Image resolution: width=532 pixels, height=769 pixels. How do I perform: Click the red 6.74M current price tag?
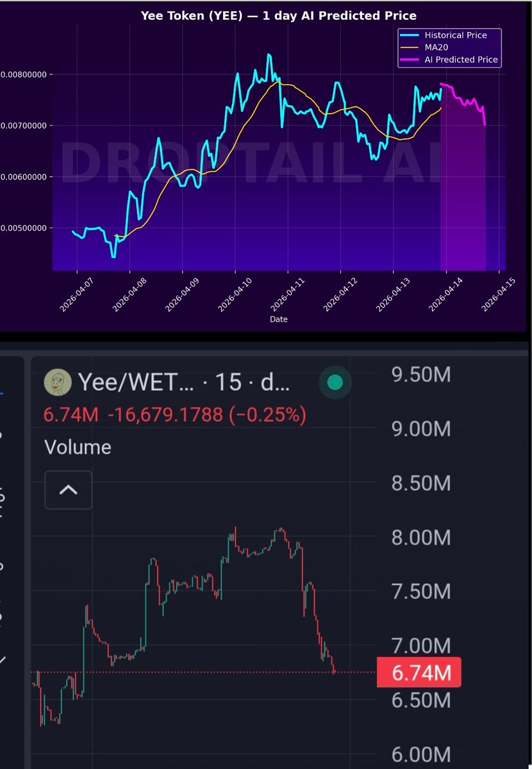(419, 673)
